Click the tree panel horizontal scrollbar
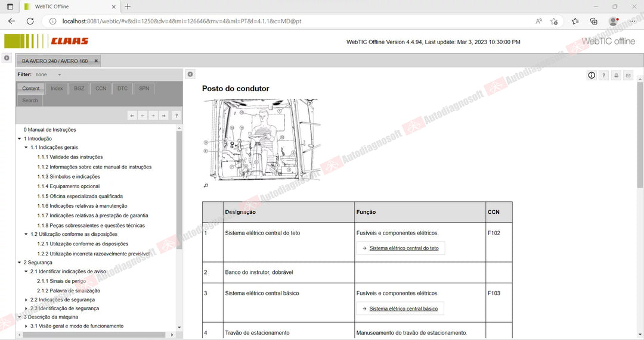644x340 pixels. click(x=94, y=335)
